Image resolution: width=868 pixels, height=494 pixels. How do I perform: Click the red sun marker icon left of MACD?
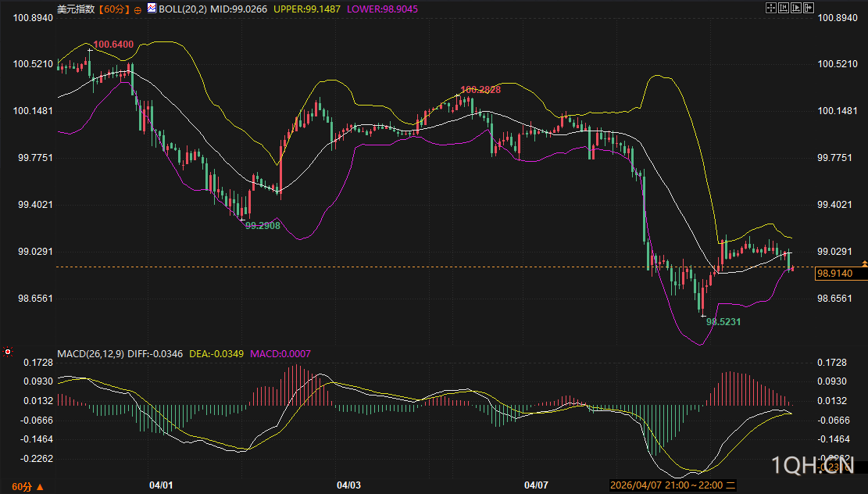coord(8,352)
